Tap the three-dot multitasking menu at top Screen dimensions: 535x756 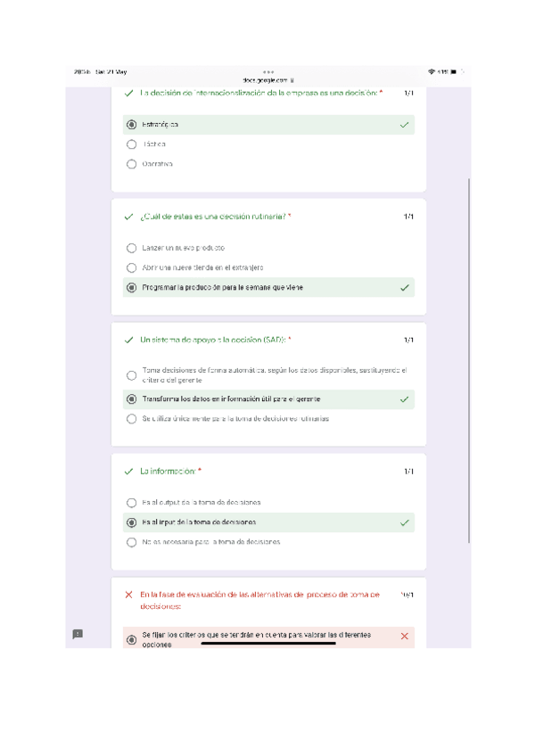(268, 71)
